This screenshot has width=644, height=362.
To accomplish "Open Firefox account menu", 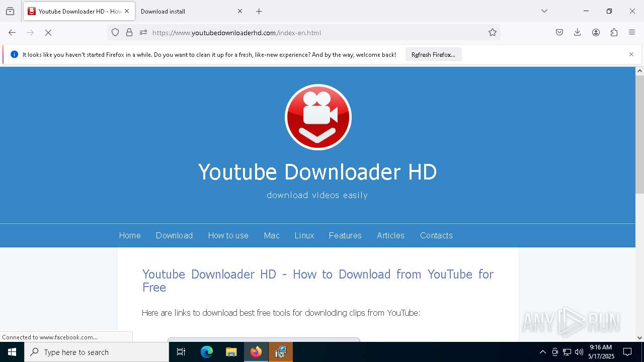I will (x=596, y=33).
